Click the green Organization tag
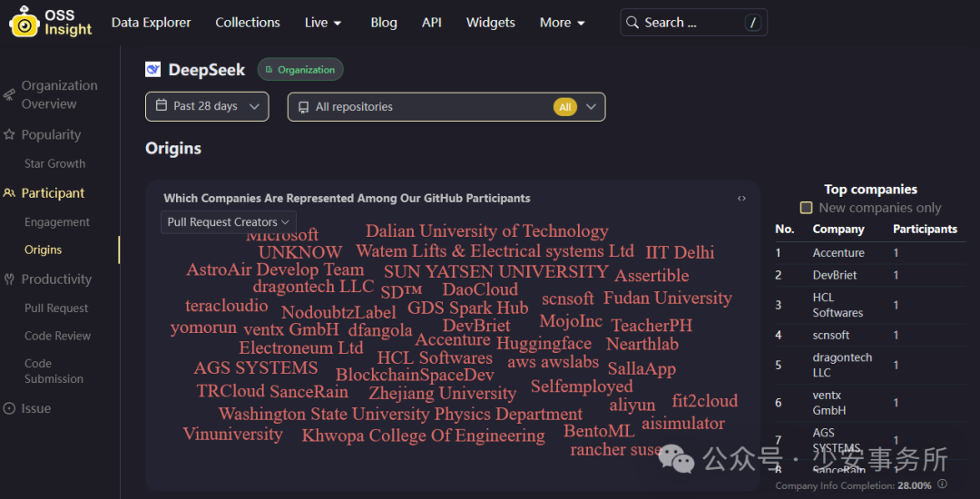This screenshot has height=499, width=980. tap(300, 69)
